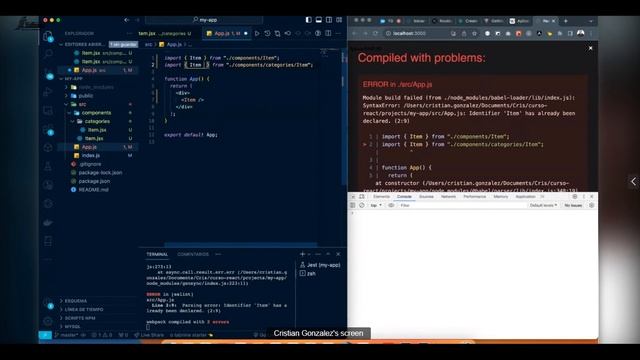
Task: Click Live Share in status bar
Action: pos(149,335)
